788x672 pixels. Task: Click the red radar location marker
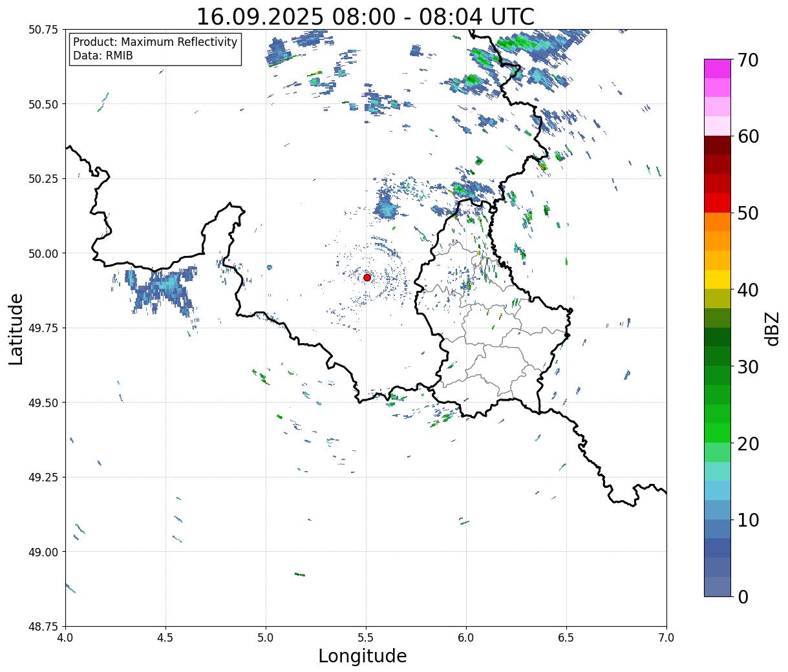click(x=367, y=277)
